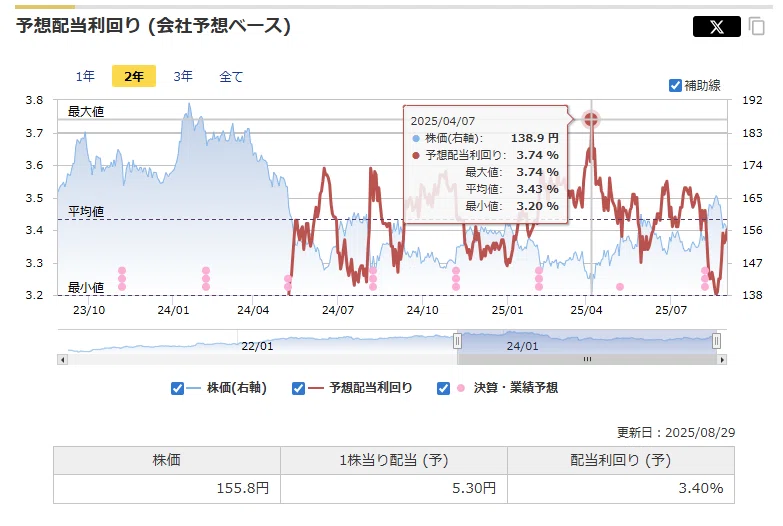Screen dimensions: 783x526
Task: Click the scrollbar right arrow
Action: (x=722, y=360)
